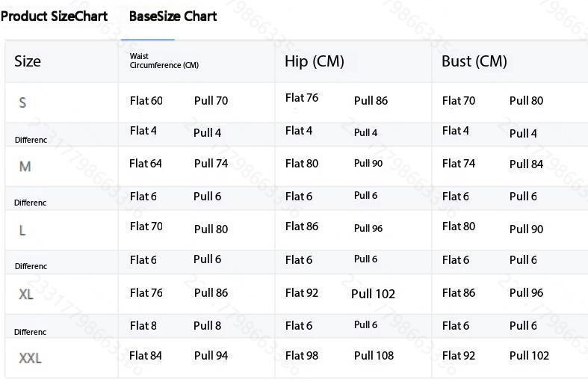588x382 pixels.
Task: Select the BaseSize Chart tab
Action: tap(173, 16)
